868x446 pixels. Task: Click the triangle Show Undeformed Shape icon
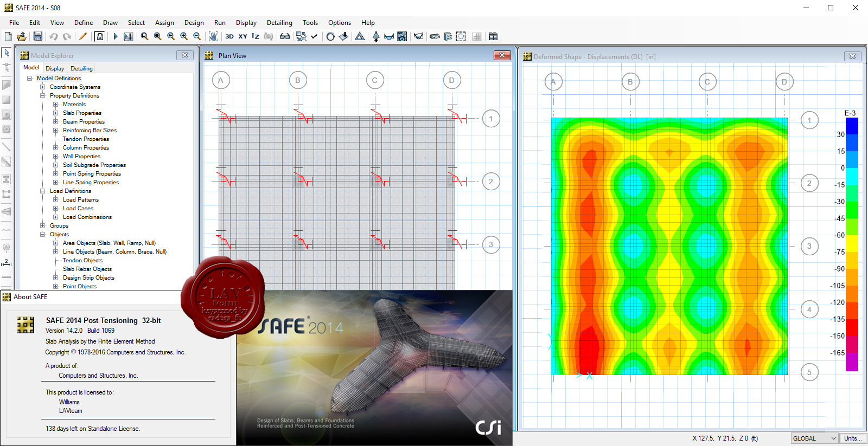[x=360, y=36]
